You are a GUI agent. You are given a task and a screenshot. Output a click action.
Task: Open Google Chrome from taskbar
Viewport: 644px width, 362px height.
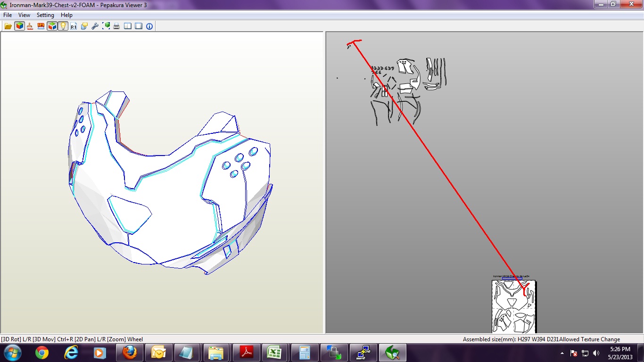pos(41,353)
